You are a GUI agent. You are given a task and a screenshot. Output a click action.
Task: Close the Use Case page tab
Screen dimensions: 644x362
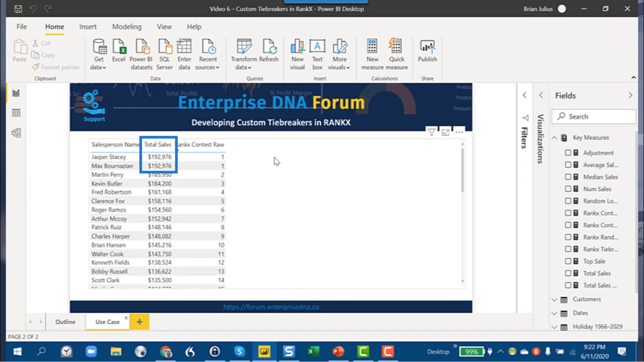pos(126,318)
